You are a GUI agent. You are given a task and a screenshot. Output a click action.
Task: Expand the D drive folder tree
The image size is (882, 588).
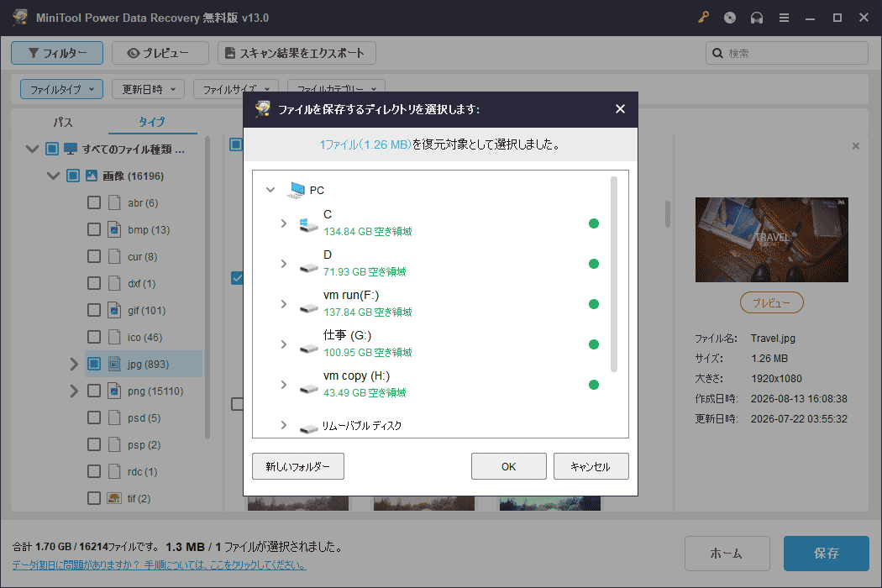tap(284, 264)
